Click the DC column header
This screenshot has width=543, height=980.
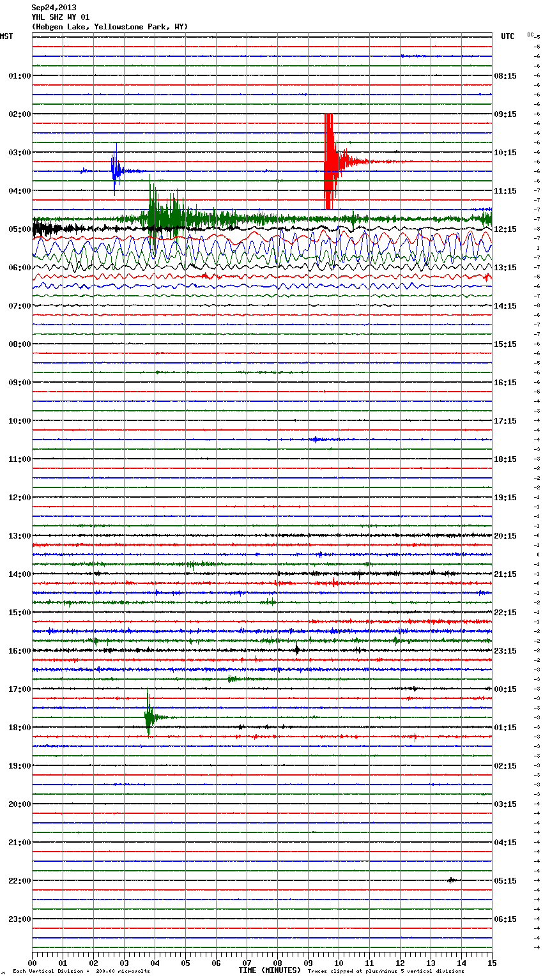pyautogui.click(x=530, y=34)
